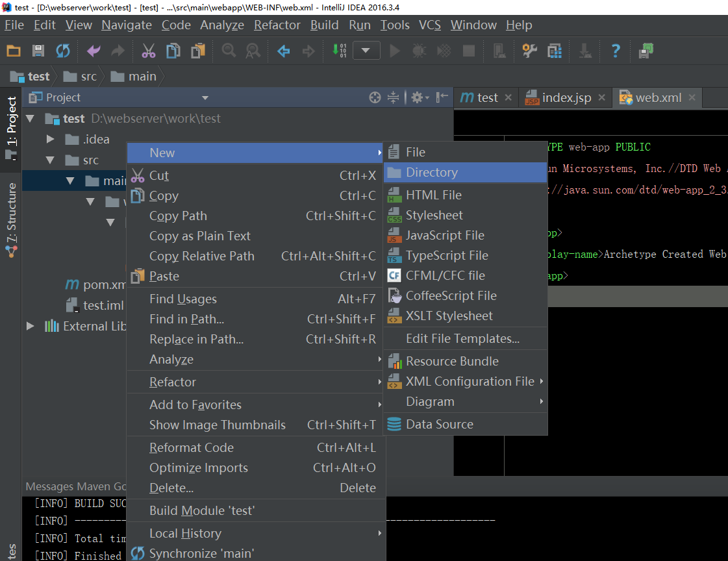Click the Make Project build icon

(x=339, y=51)
